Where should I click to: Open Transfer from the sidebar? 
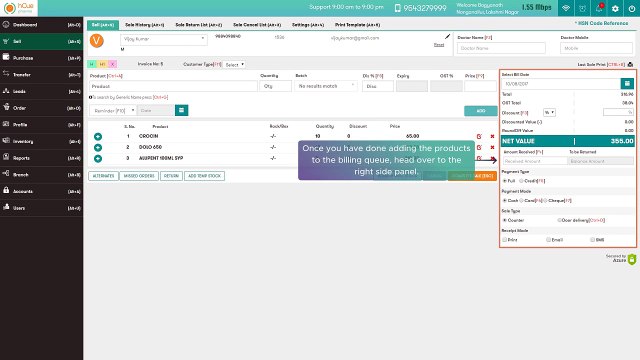[6, 74]
